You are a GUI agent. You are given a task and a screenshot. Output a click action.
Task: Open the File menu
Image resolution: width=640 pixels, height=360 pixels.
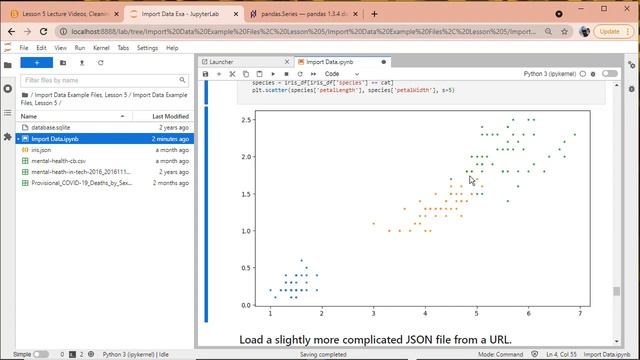[24, 48]
